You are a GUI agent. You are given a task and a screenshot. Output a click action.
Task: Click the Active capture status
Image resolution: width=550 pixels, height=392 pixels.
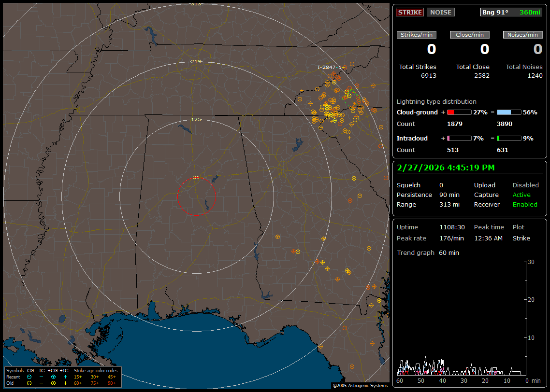coord(521,195)
